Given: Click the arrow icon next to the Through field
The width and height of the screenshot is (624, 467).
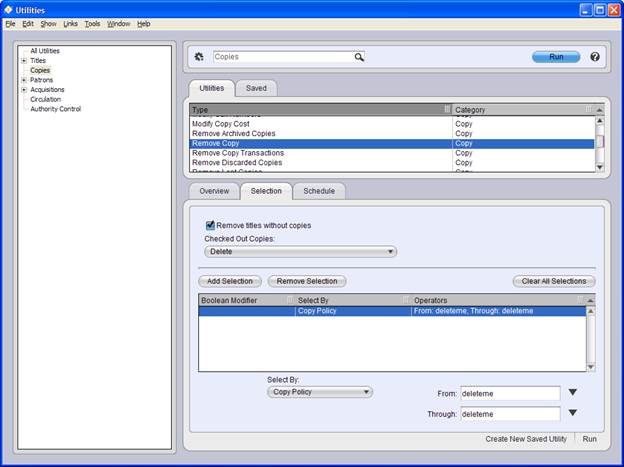Looking at the screenshot, I should click(x=573, y=413).
